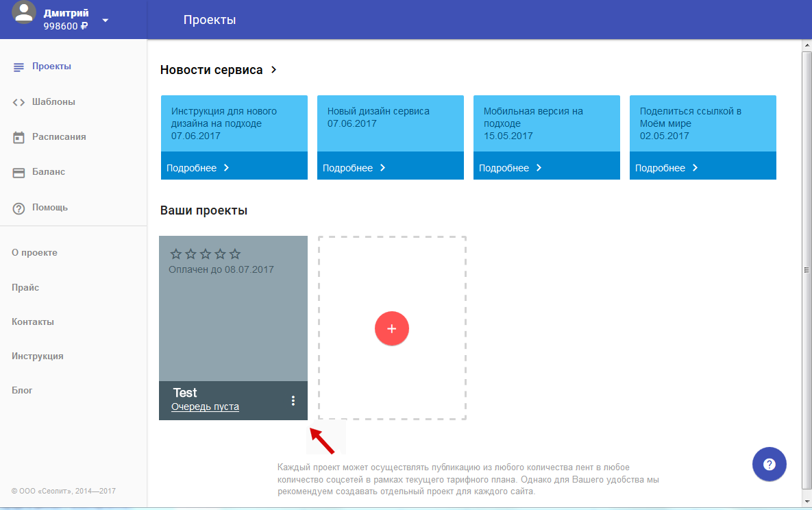The height and width of the screenshot is (510, 812).
Task: Click the Помощь question mark icon in sidebar
Action: tap(19, 208)
